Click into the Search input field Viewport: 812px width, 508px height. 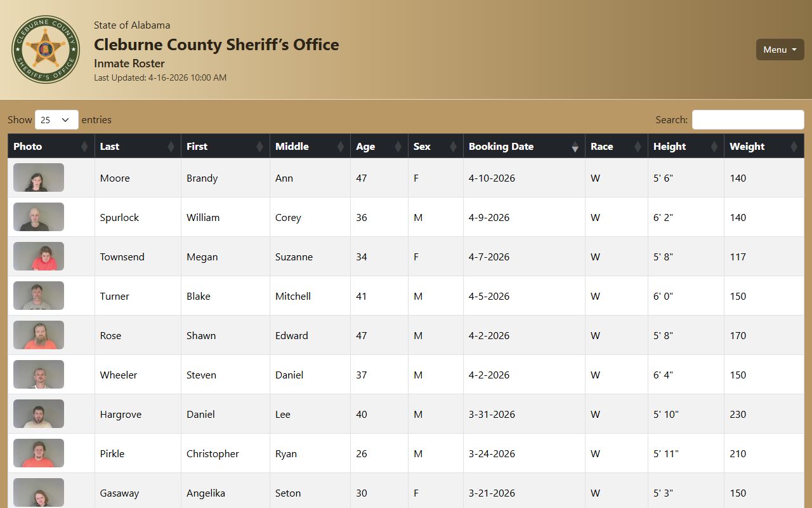[x=748, y=119]
